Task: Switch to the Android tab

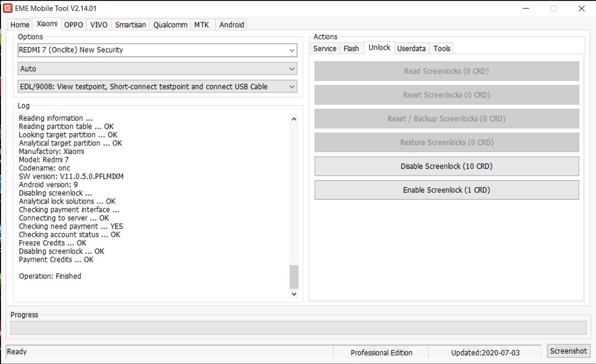Action: click(232, 25)
